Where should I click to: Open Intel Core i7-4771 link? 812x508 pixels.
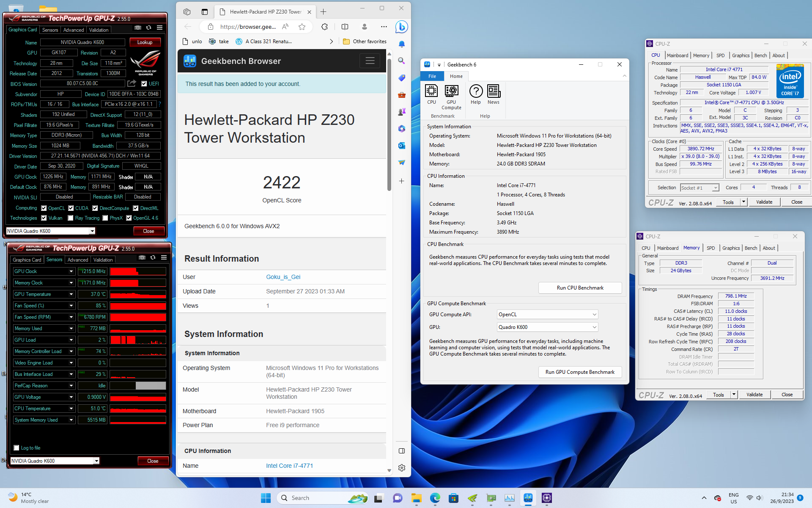point(289,466)
